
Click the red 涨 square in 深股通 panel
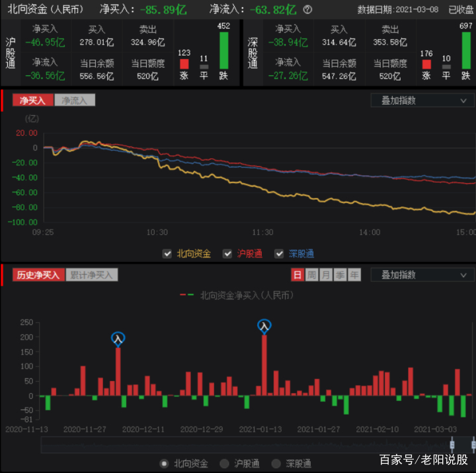point(426,65)
